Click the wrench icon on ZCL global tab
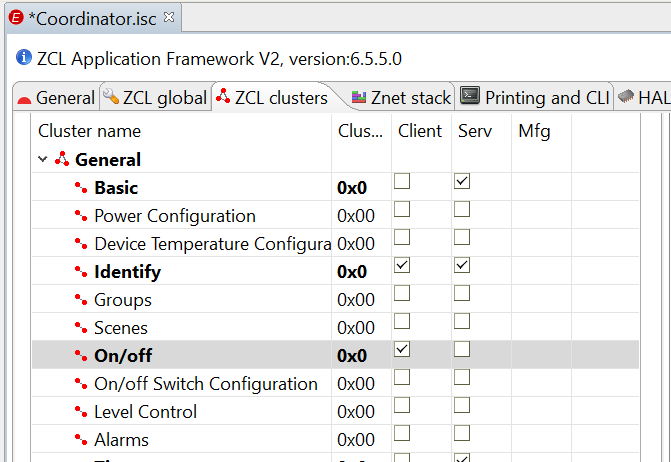This screenshot has width=671, height=462. point(111,97)
